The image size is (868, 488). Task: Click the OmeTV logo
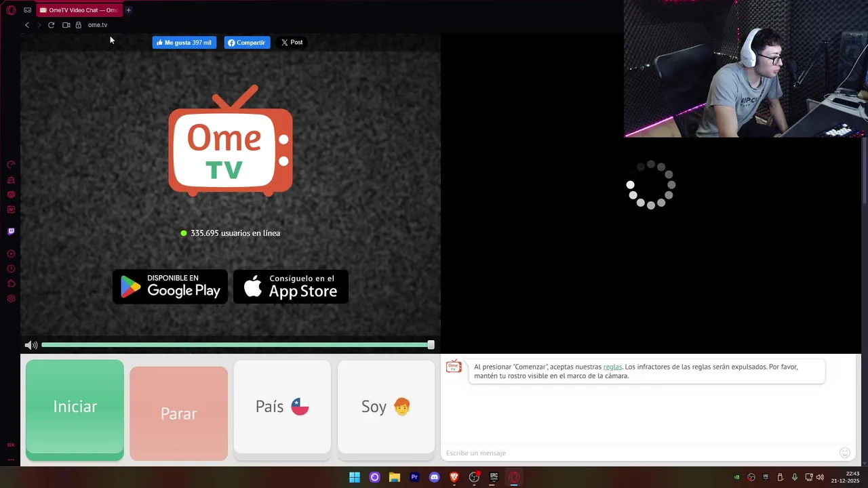pyautogui.click(x=231, y=140)
